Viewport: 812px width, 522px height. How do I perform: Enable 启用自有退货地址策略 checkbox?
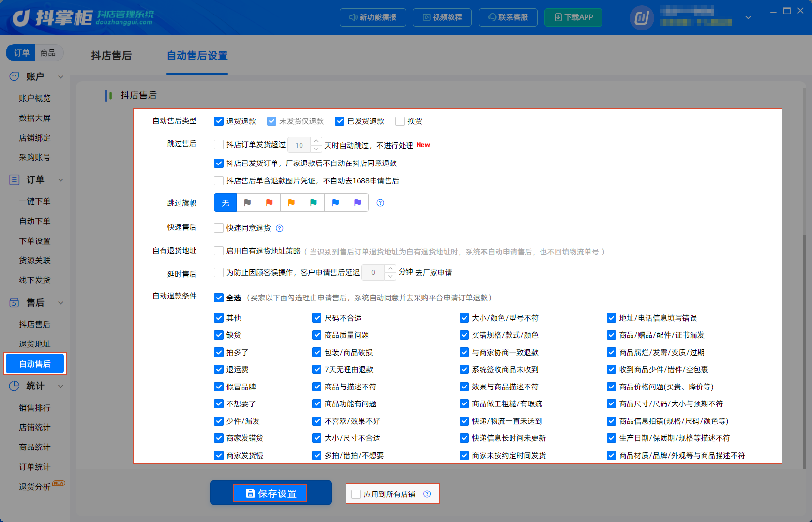click(x=219, y=251)
